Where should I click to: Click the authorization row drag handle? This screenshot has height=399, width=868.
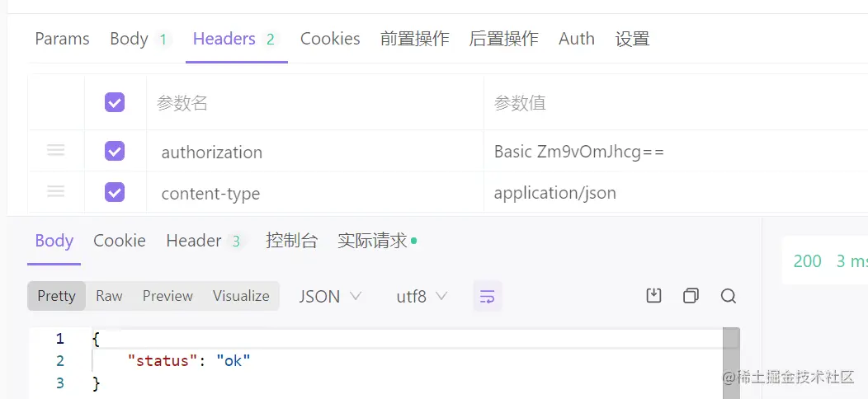[56, 150]
